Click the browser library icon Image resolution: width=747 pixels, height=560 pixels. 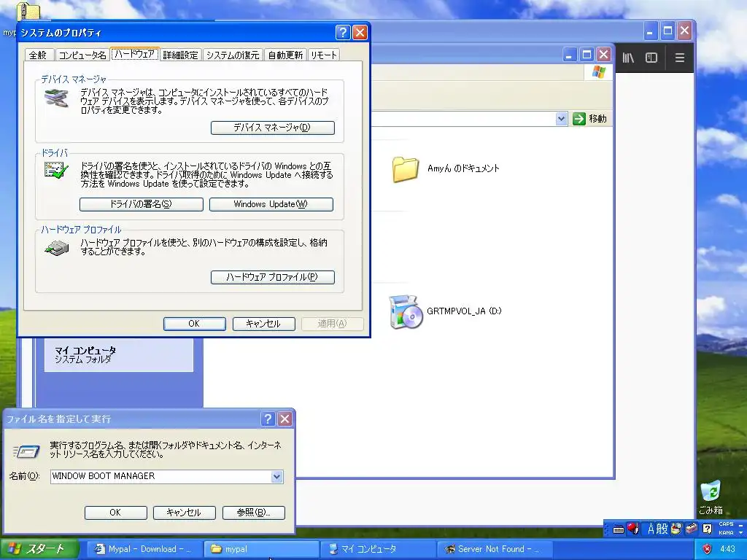628,58
